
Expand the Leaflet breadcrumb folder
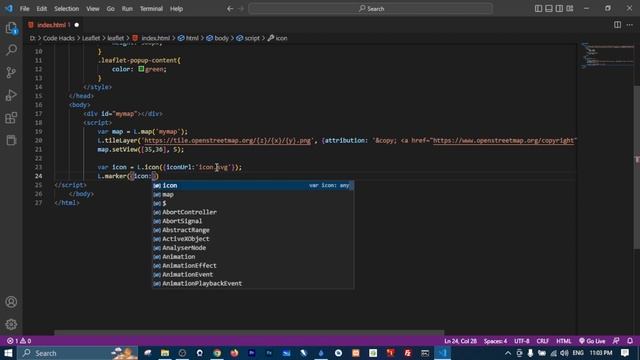(91, 38)
